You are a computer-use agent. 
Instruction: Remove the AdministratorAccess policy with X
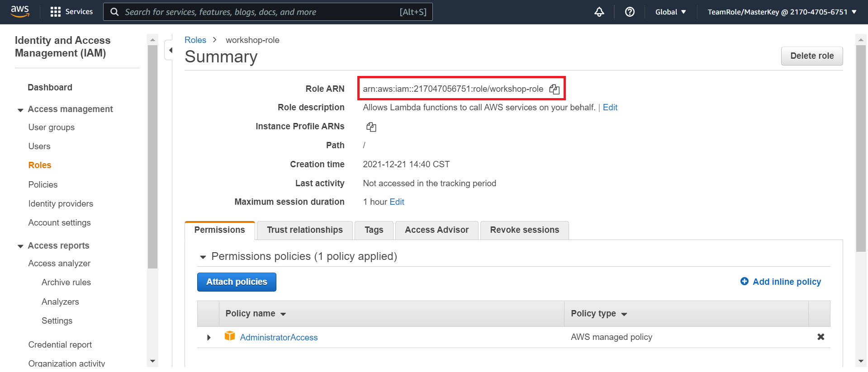[821, 337]
